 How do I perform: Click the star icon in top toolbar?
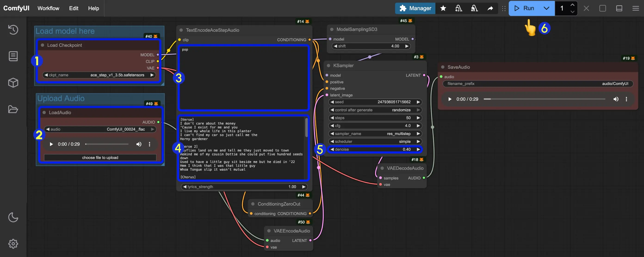point(443,8)
